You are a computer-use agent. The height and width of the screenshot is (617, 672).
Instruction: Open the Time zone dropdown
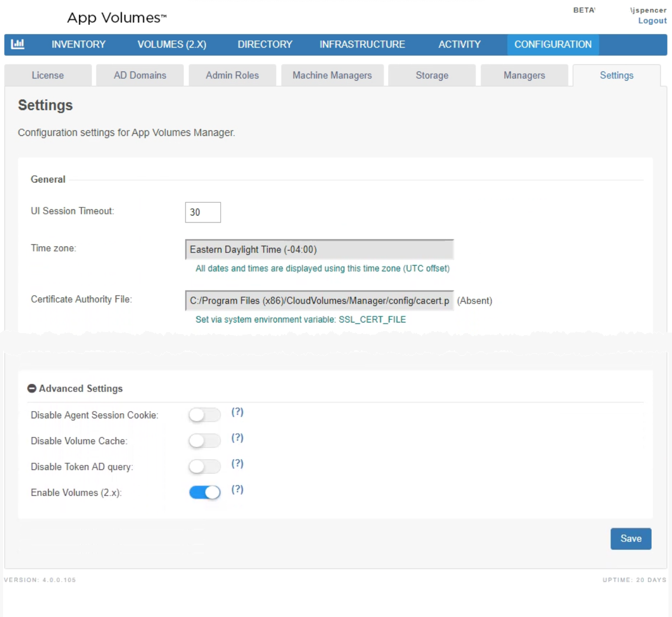[x=319, y=249]
